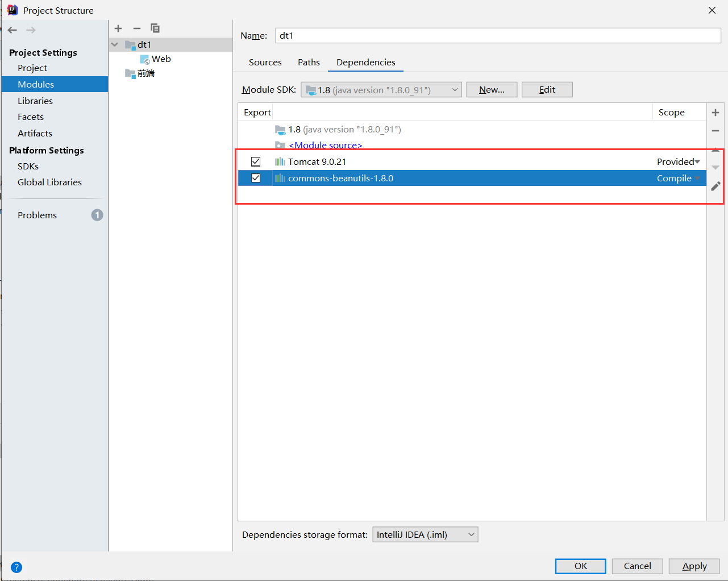Switch to the Sources tab
Image resolution: width=728 pixels, height=581 pixels.
tap(265, 63)
